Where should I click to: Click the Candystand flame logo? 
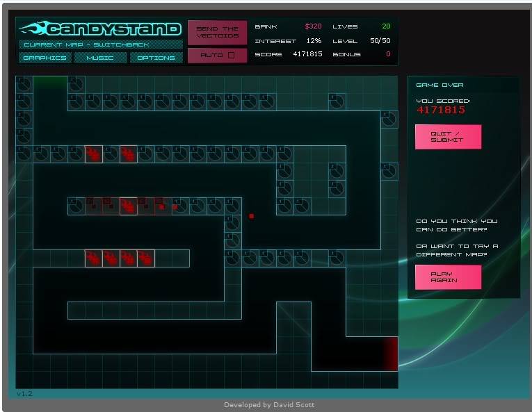(x=100, y=28)
